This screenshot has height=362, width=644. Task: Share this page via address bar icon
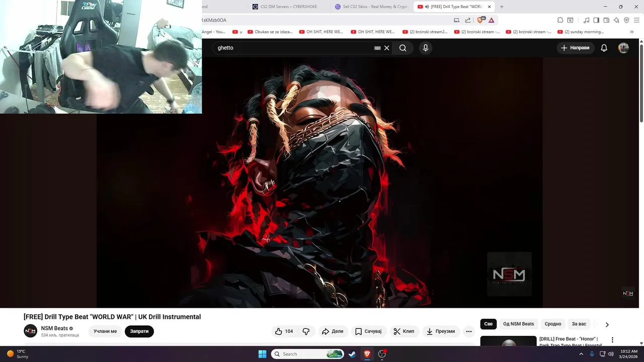pos(468,20)
